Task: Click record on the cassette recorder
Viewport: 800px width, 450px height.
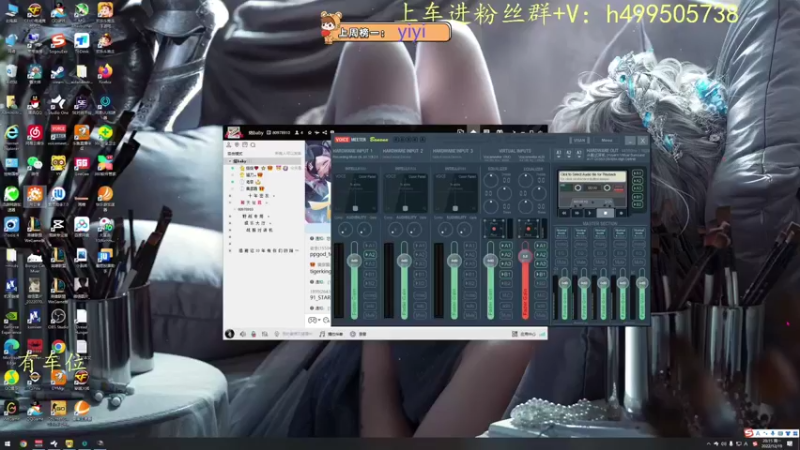Action: point(621,213)
